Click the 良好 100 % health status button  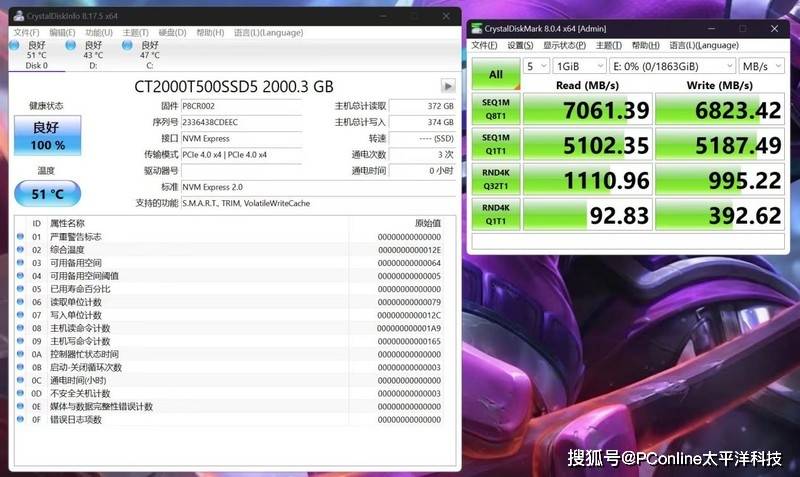pos(47,136)
